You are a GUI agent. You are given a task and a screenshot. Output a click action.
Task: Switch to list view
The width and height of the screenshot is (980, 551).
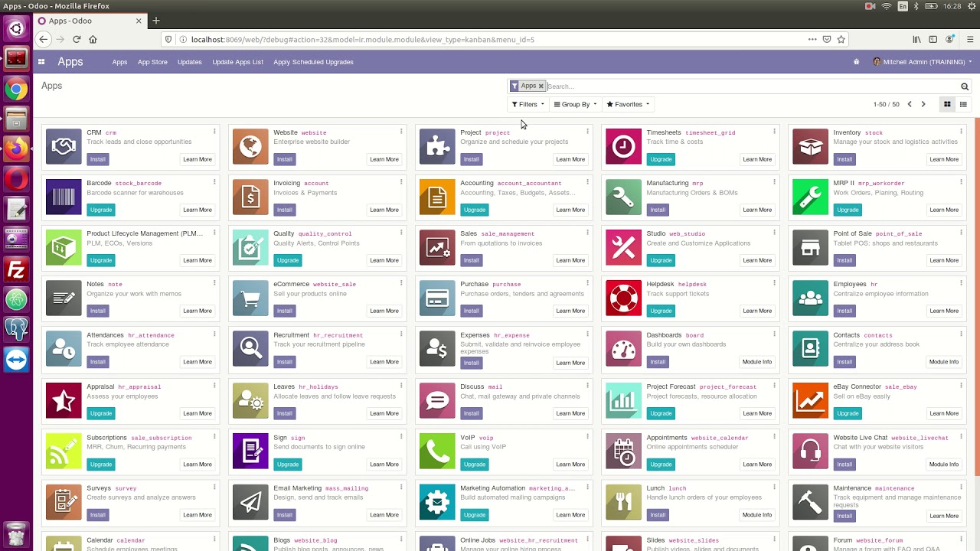point(963,104)
